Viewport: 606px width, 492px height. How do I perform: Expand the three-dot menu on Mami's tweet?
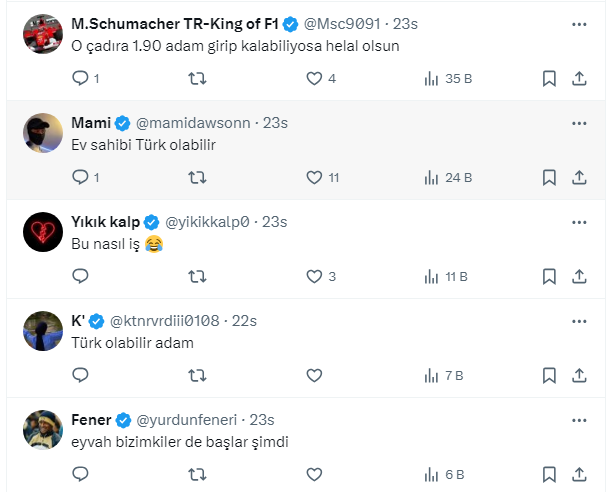point(579,122)
